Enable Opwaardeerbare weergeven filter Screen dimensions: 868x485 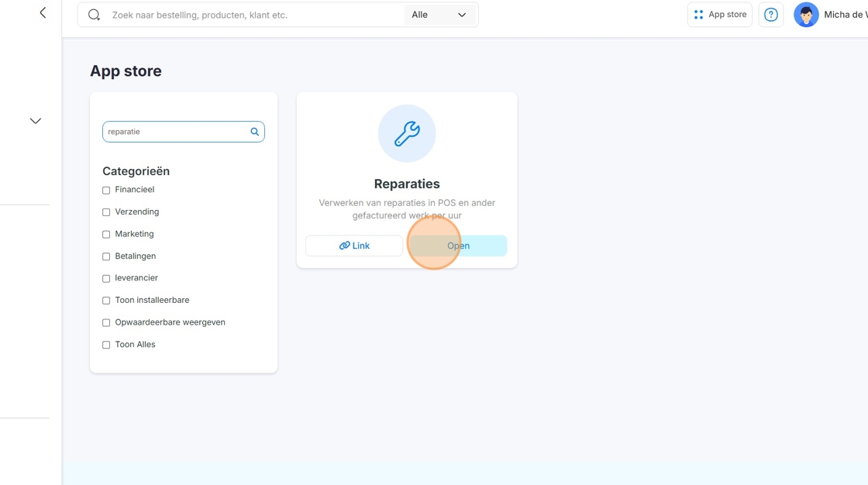pyautogui.click(x=106, y=323)
